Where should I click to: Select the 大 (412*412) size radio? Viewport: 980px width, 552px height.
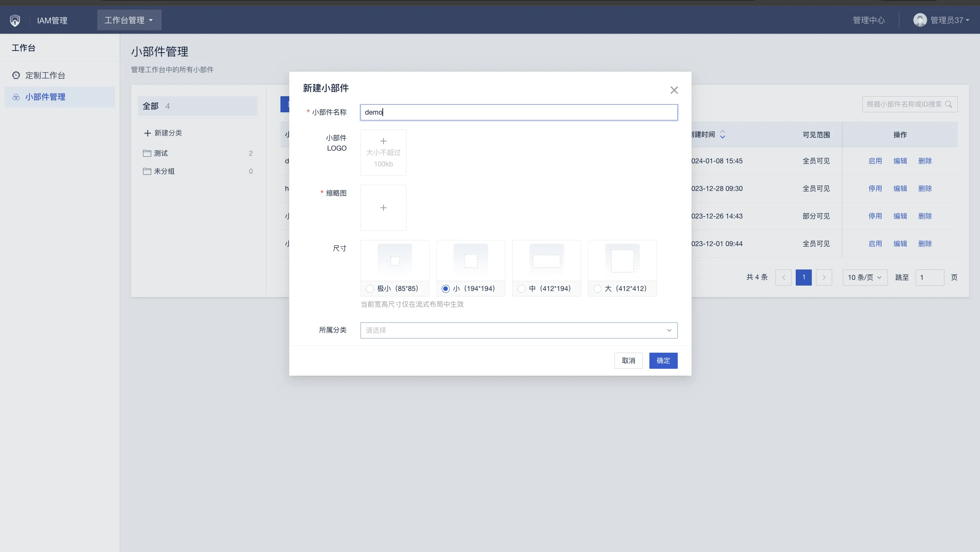coord(597,289)
